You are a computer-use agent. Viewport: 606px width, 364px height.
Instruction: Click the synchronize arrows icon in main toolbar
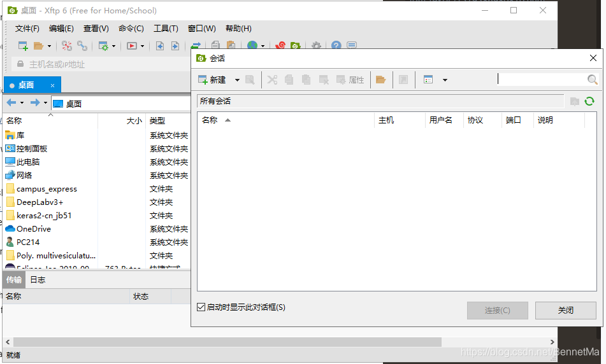coord(196,46)
